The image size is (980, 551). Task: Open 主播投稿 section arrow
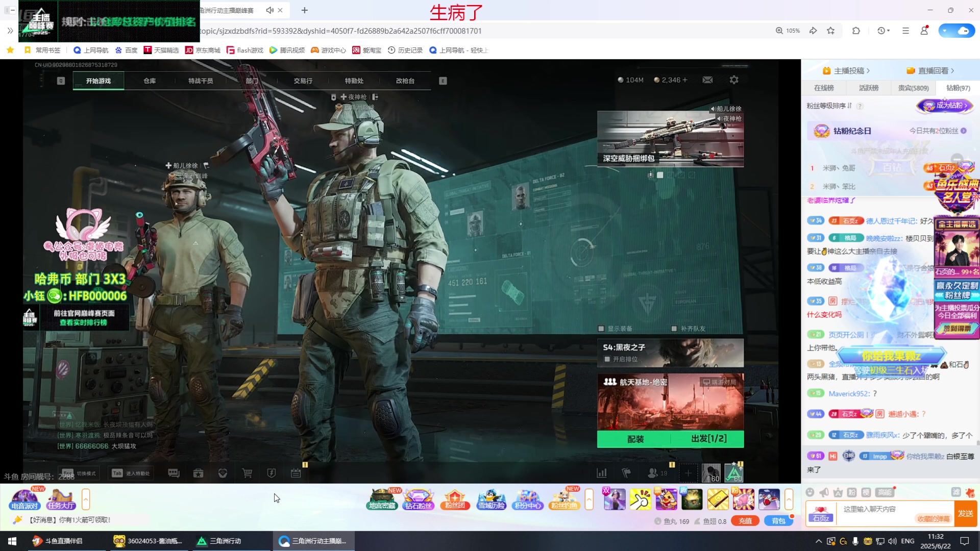pyautogui.click(x=868, y=71)
